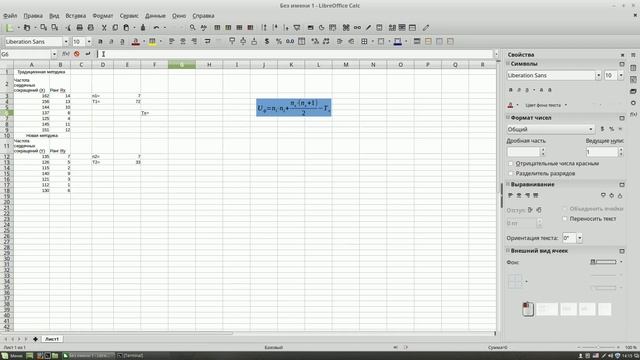Image resolution: width=640 pixels, height=360 pixels.
Task: Open the Name Box G6 dropdown
Action: coord(54,54)
